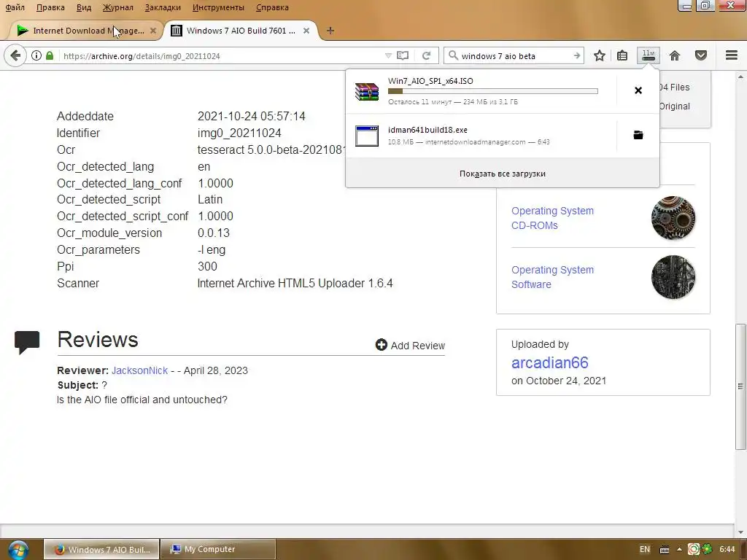Open the Вид menu

(x=84, y=7)
